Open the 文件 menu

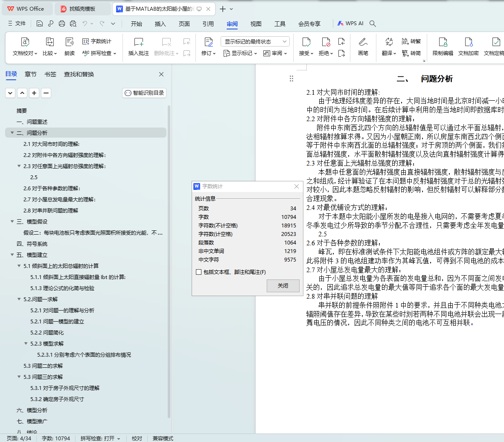(17, 23)
